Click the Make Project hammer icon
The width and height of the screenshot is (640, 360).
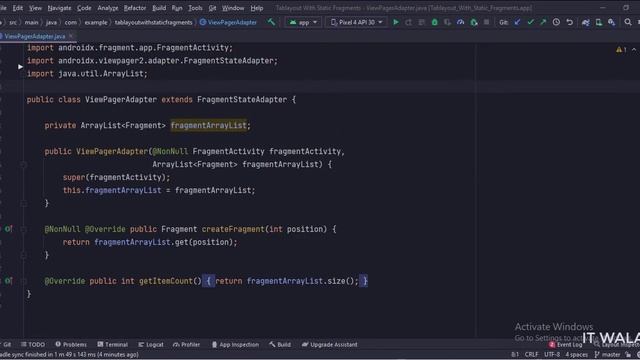(x=271, y=22)
